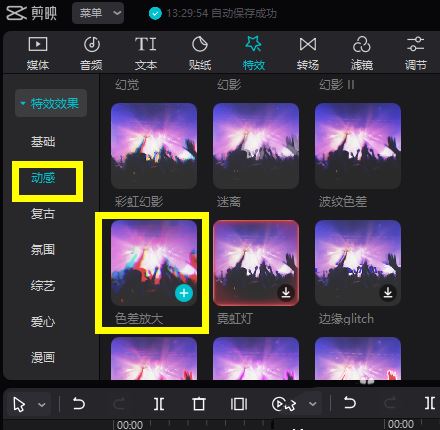Screen dimensions: 440x430
Task: Download the 边缘glitch effect
Action: 388,293
